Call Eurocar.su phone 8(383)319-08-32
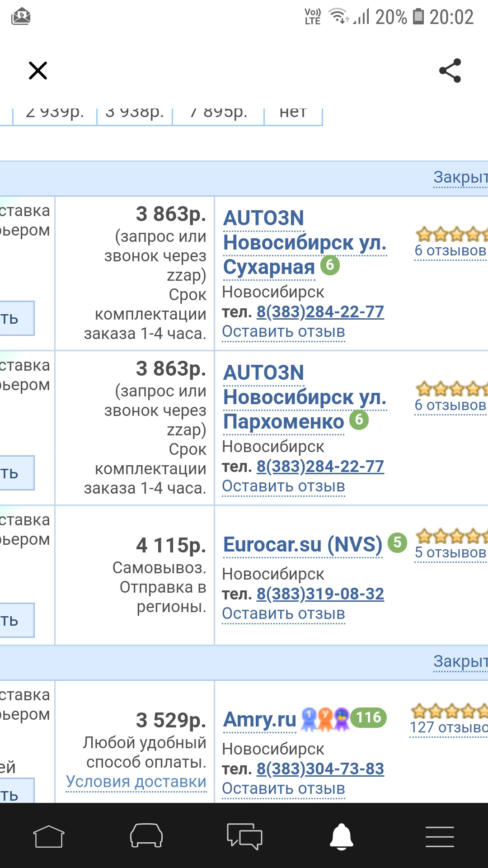 (x=320, y=594)
